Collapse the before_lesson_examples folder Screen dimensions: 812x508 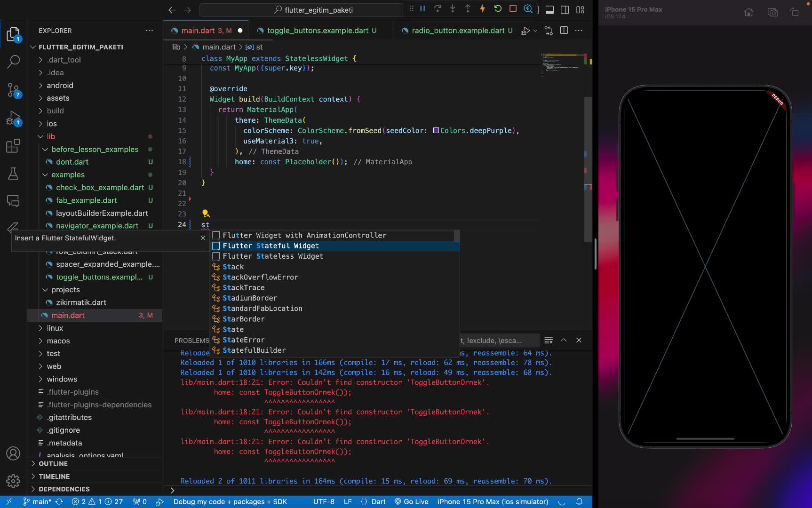[95, 149]
